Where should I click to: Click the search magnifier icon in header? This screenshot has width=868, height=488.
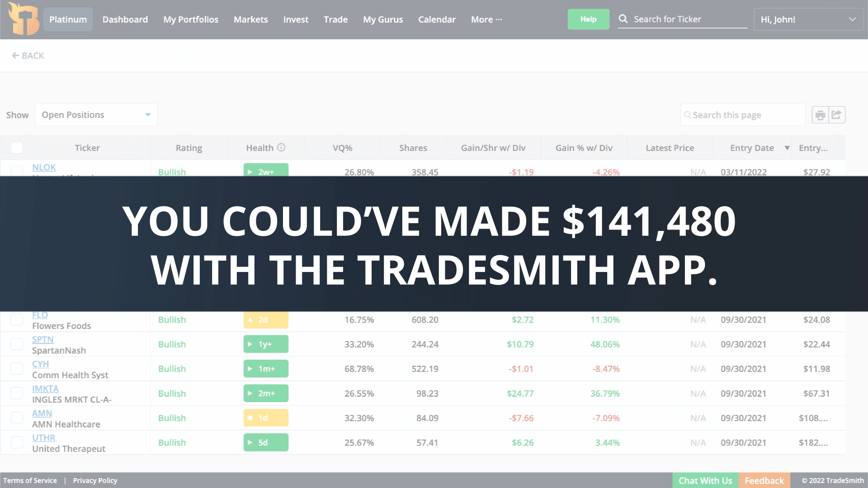[x=623, y=19]
